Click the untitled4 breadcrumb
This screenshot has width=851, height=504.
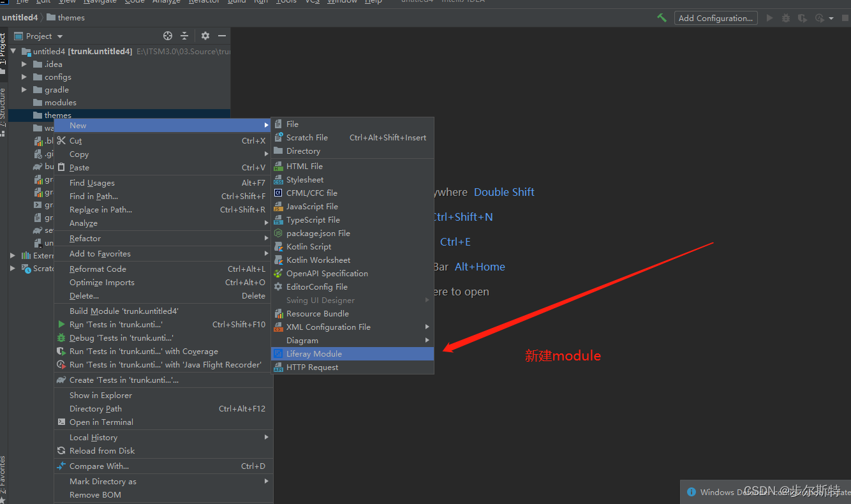point(20,18)
